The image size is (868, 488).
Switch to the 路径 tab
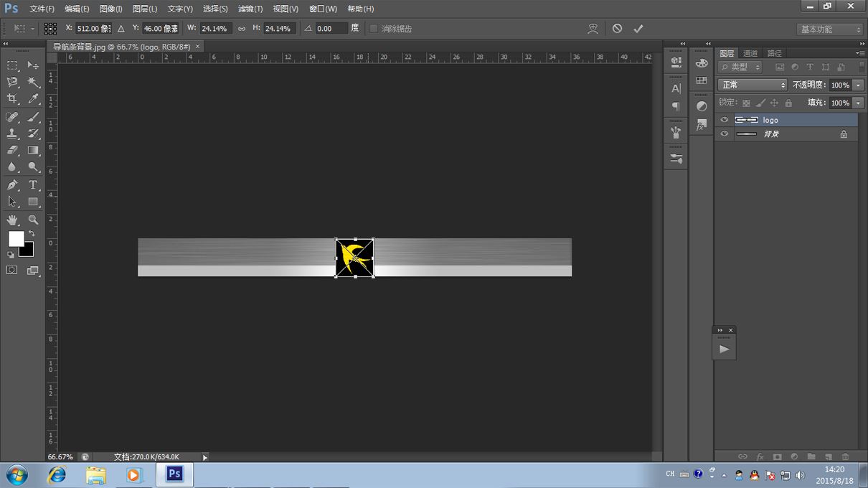click(x=774, y=53)
